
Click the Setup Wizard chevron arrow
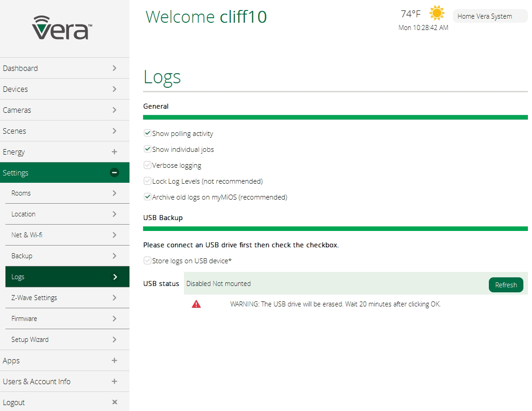114,339
